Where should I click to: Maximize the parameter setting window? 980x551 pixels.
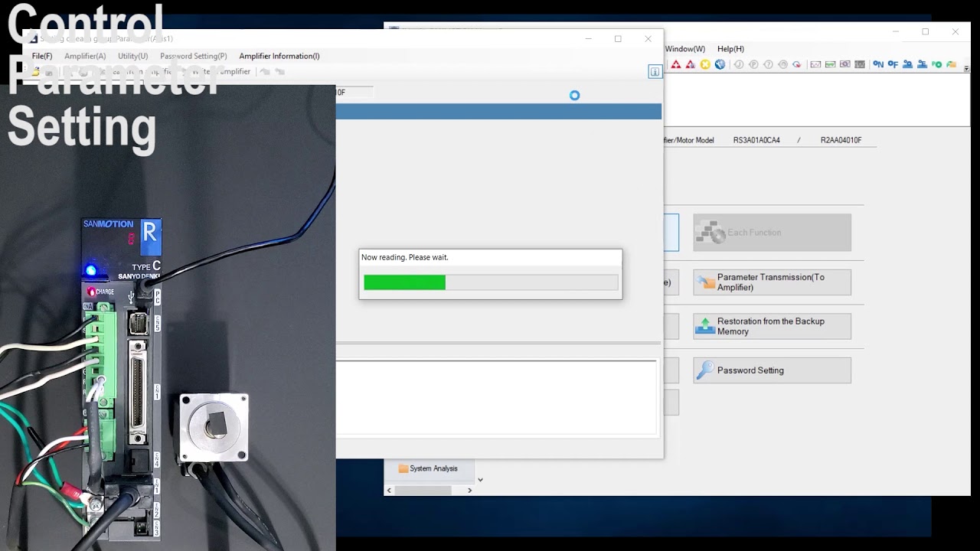618,39
